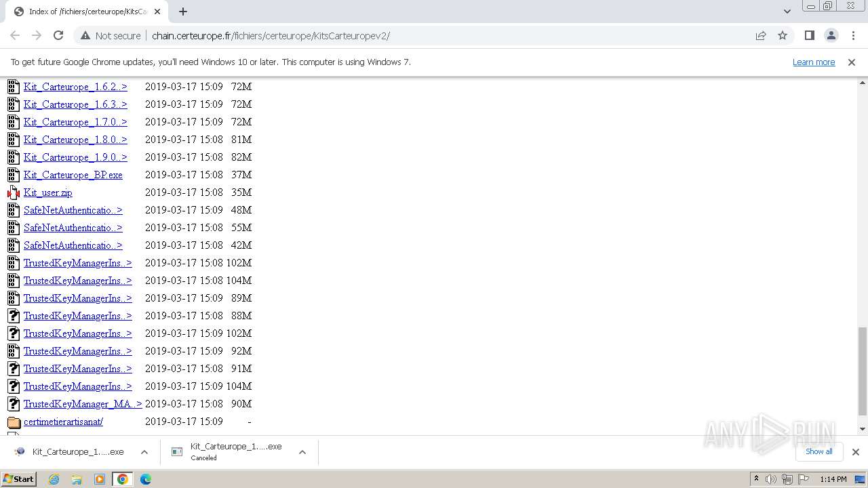Click the zip archive icon beside Kit_user.zip
The width and height of the screenshot is (868, 488).
tap(14, 192)
